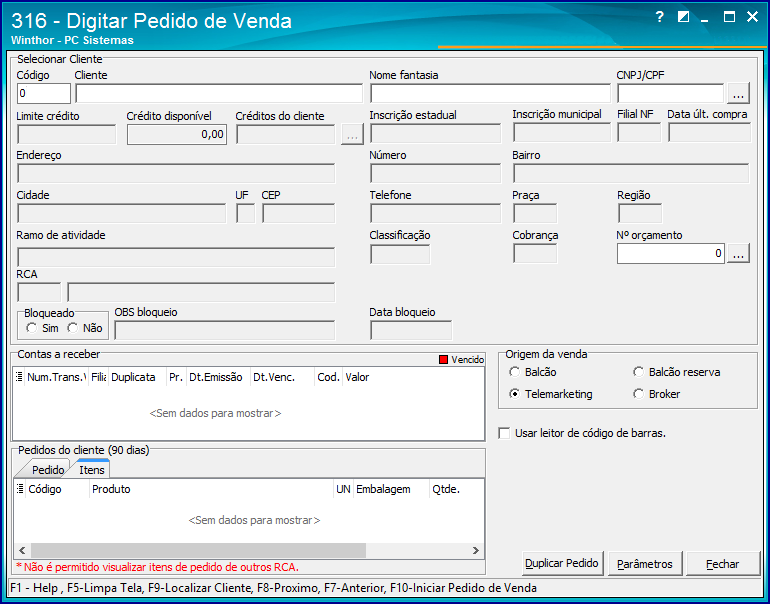Enable Usar leitor de código de barras
This screenshot has height=604, width=770.
point(504,433)
